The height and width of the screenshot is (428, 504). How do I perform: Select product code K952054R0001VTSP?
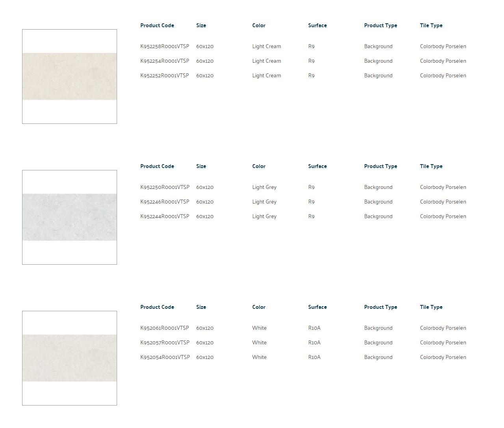165,357
